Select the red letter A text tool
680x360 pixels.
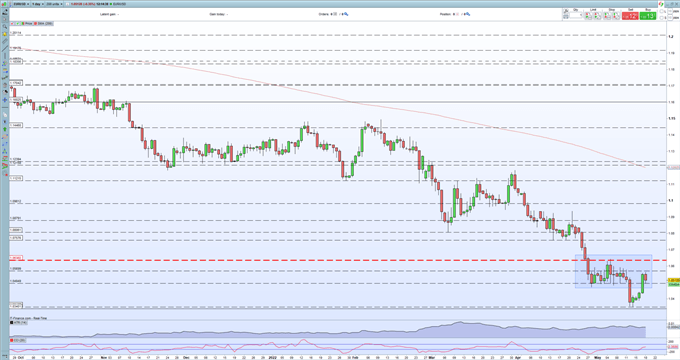tap(5, 165)
